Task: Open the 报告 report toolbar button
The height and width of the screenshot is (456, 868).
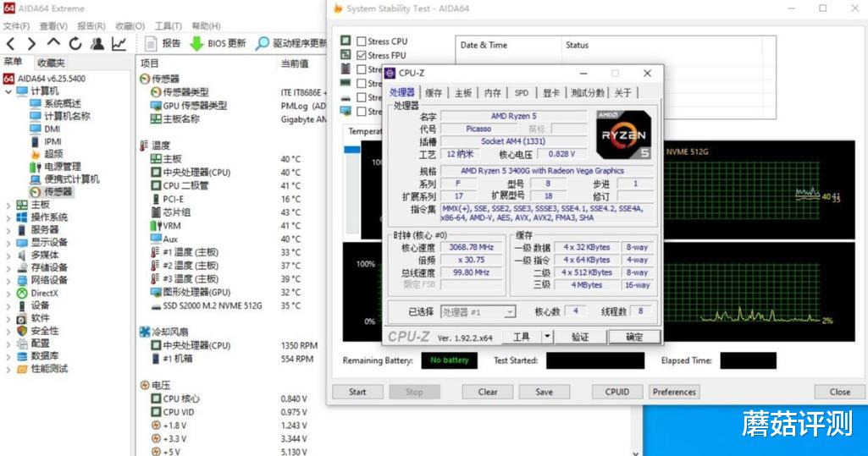Action: click(163, 43)
